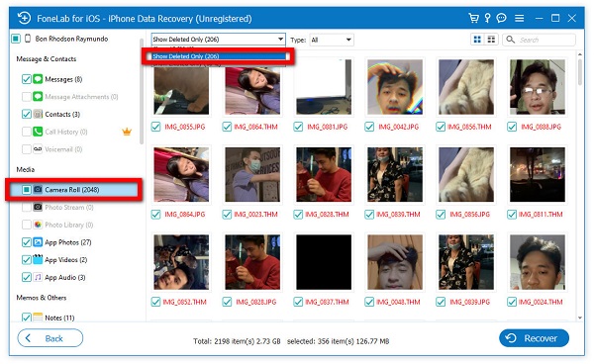This screenshot has height=364, width=594.
Task: Toggle the Contacts (3) checkbox
Action: pos(26,114)
